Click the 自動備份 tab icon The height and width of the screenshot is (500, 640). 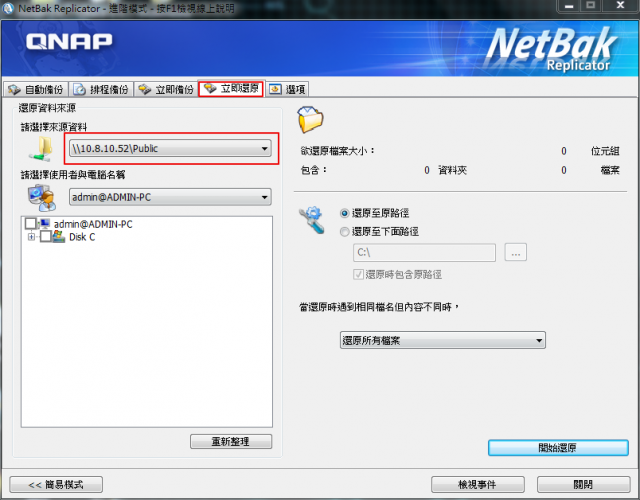14,89
